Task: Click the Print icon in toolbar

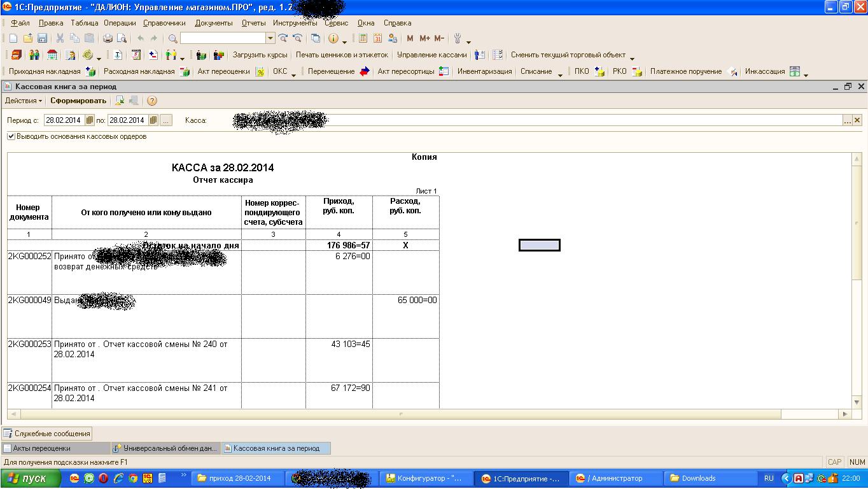Action: coord(108,38)
